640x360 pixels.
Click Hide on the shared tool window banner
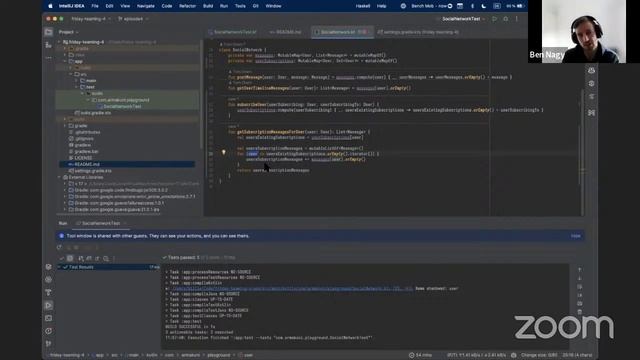tap(576, 236)
